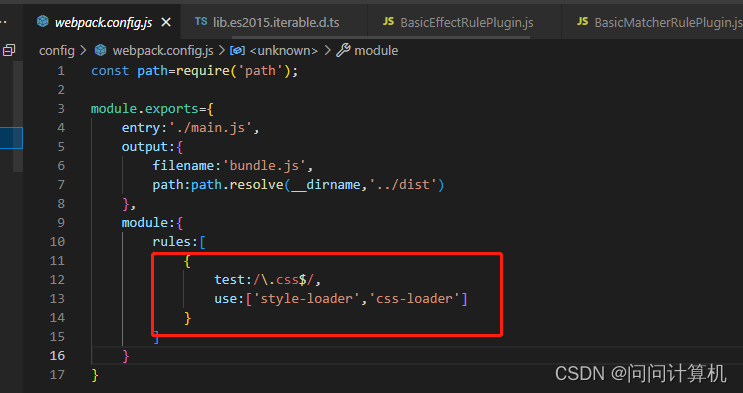The width and height of the screenshot is (743, 393).
Task: Click the '../dist' string
Action: click(x=402, y=184)
